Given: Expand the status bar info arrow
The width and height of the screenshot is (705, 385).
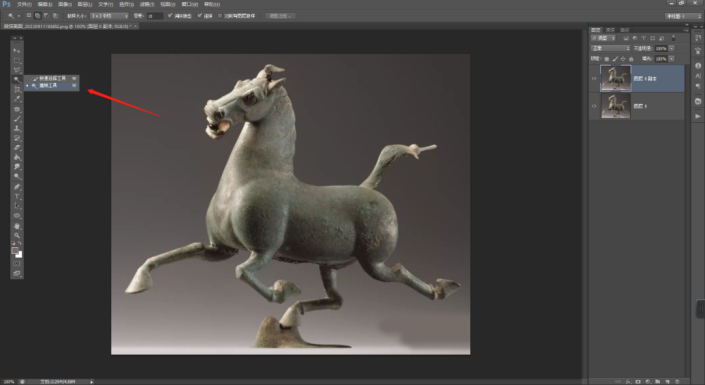Looking at the screenshot, I should point(91,382).
